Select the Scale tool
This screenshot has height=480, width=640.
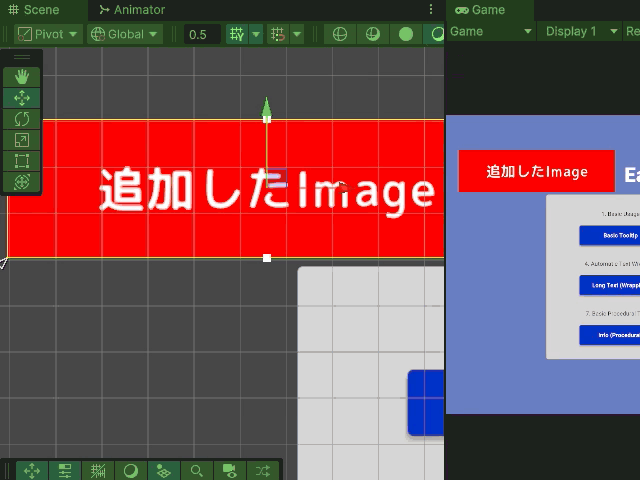coord(22,140)
